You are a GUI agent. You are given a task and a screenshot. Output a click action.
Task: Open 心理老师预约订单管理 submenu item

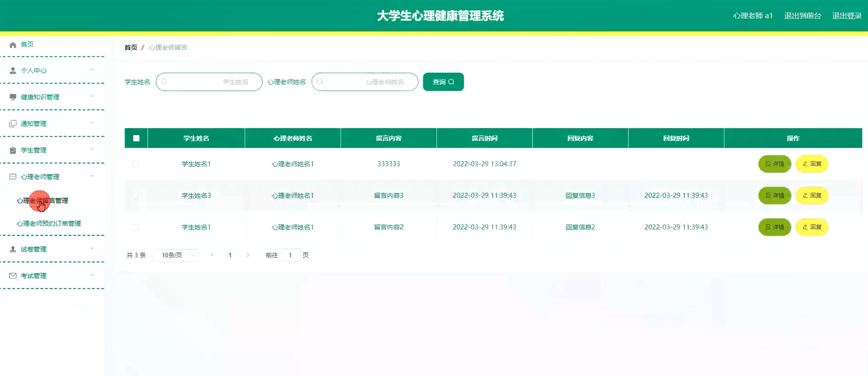[x=49, y=223]
